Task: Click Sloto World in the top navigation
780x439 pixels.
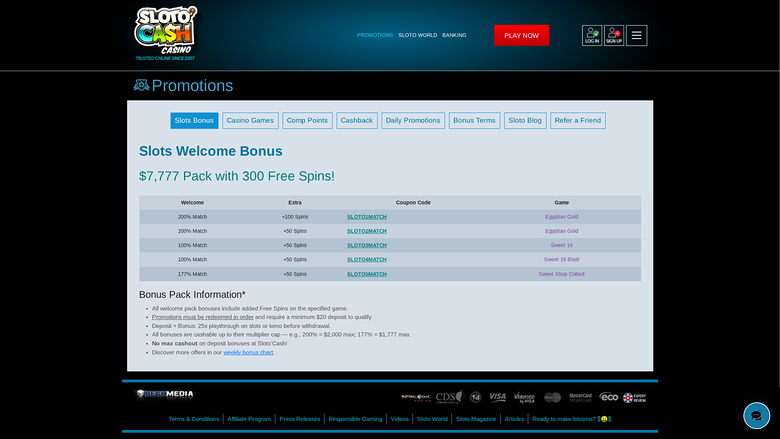Action: (417, 35)
